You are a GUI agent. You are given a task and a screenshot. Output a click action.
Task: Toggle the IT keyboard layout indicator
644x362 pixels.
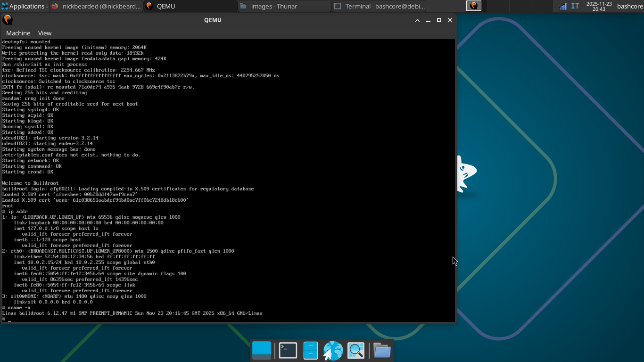[x=575, y=6]
